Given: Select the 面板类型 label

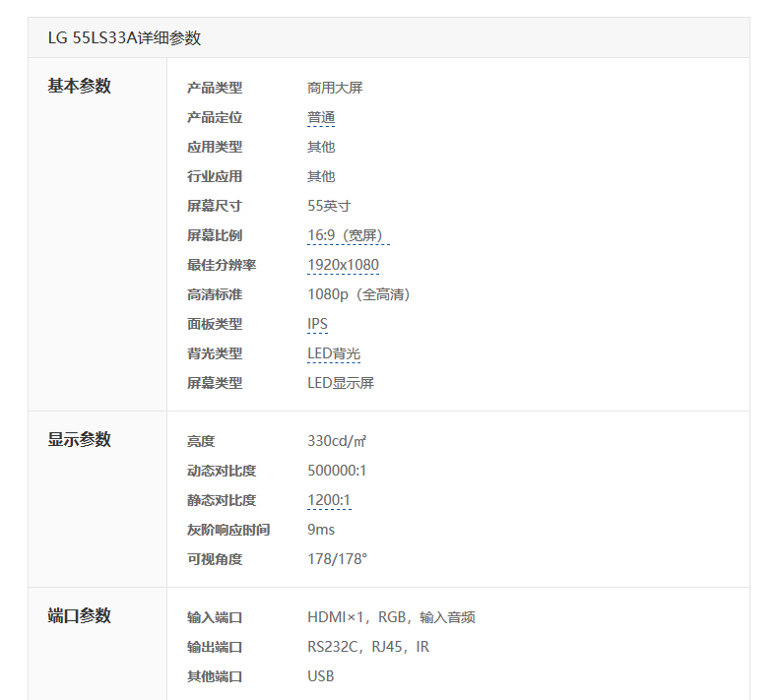Looking at the screenshot, I should click(x=215, y=324).
